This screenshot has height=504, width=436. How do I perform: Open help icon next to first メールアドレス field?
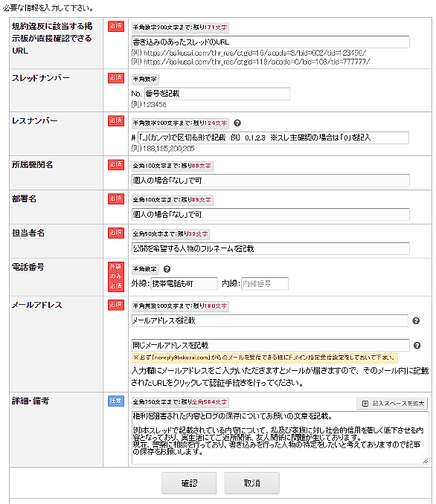coord(416,321)
